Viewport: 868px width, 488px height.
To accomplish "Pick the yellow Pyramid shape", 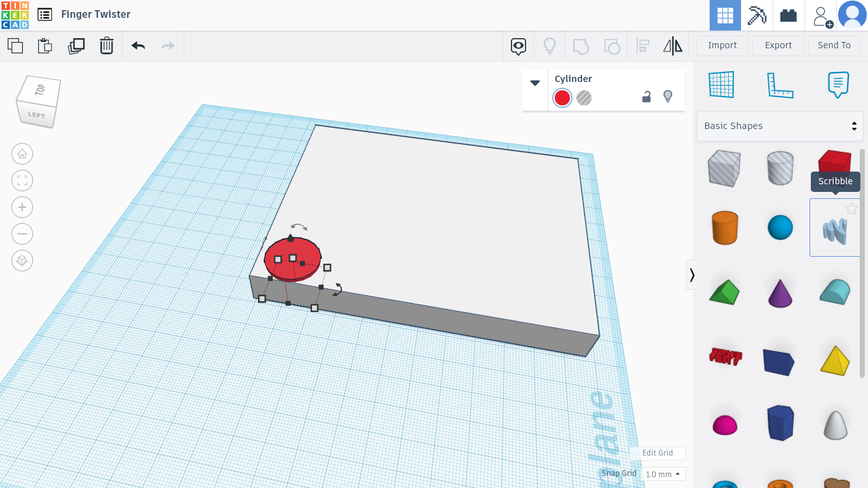I will 835,360.
